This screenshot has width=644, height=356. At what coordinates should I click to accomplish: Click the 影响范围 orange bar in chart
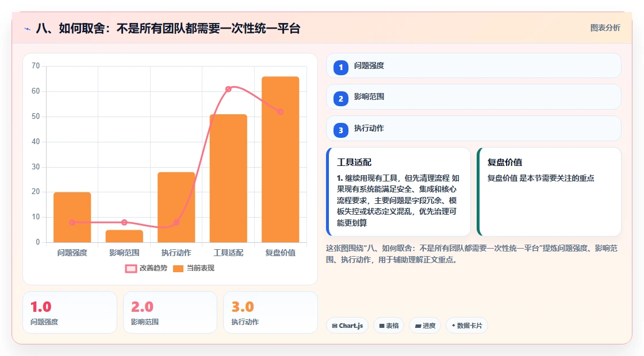click(x=124, y=236)
